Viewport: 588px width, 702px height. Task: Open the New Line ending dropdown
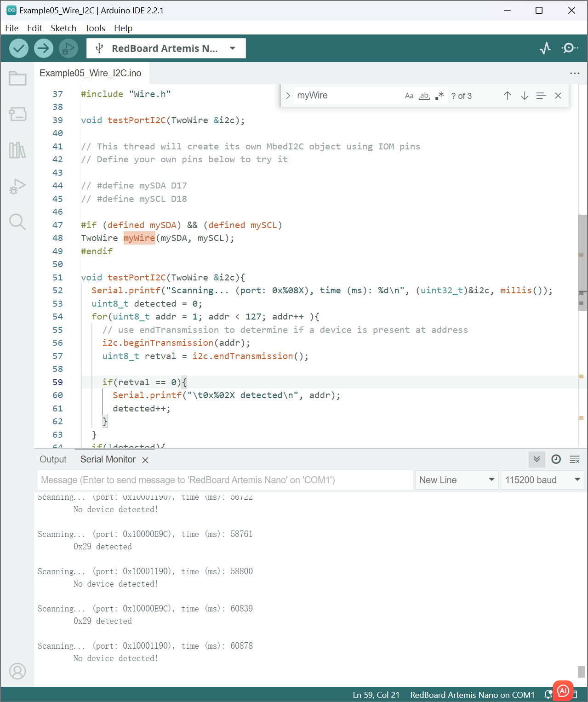click(456, 480)
